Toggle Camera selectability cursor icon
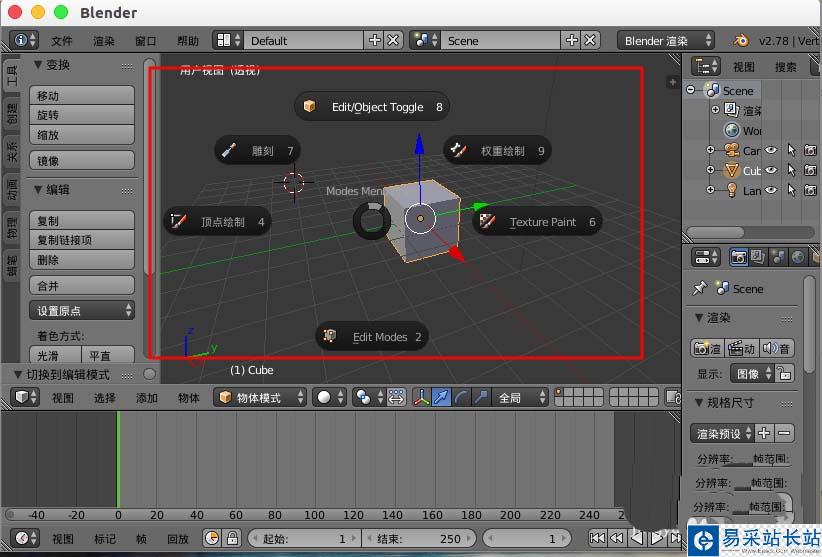This screenshot has height=557, width=822. (791, 150)
